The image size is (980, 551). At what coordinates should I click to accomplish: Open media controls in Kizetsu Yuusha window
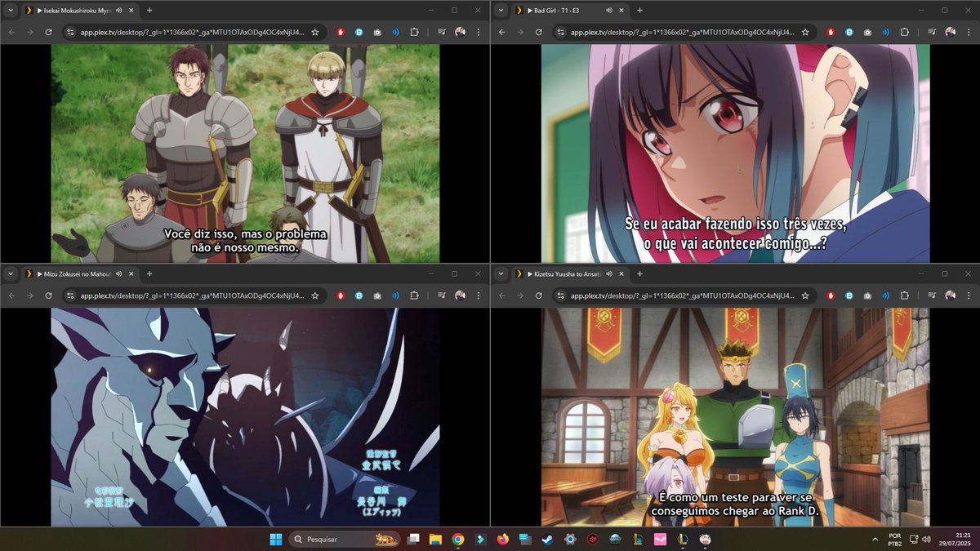coord(932,295)
